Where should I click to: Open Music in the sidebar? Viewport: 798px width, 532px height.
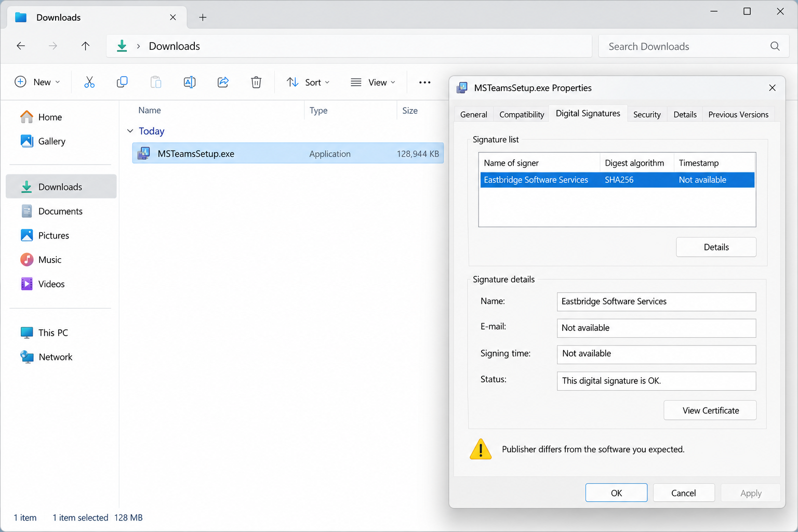click(x=61, y=260)
